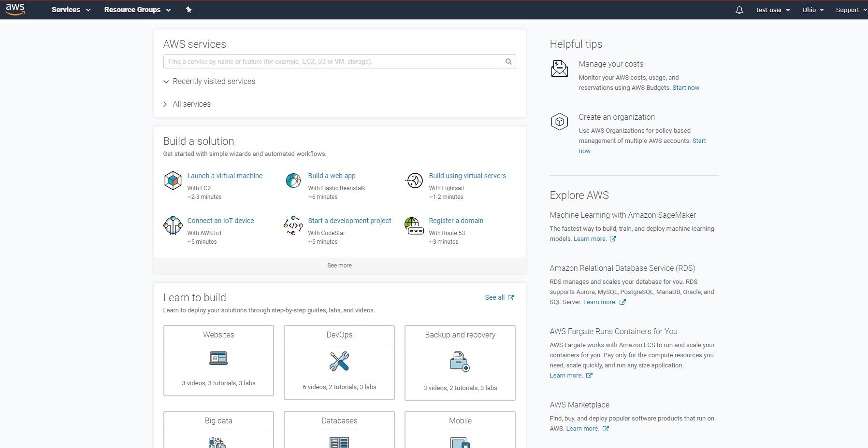Expand the All services section
868x448 pixels.
click(191, 104)
